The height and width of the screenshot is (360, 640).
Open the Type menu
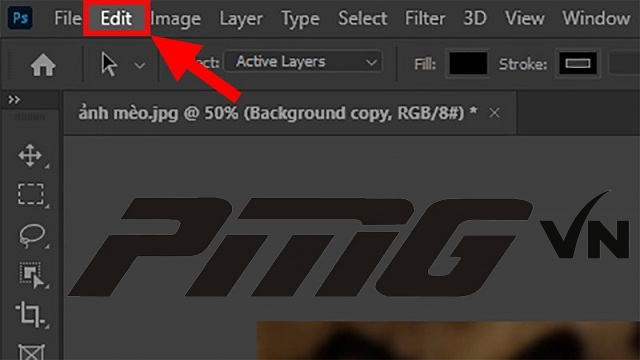click(x=300, y=19)
